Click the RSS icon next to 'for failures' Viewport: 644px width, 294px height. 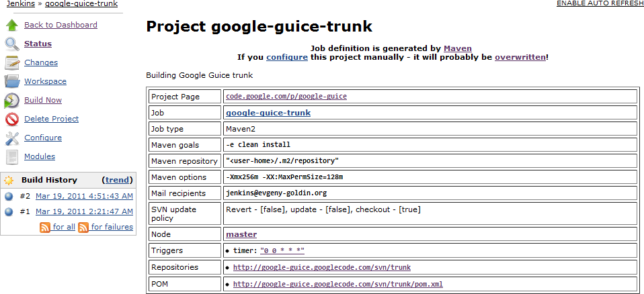click(x=83, y=227)
